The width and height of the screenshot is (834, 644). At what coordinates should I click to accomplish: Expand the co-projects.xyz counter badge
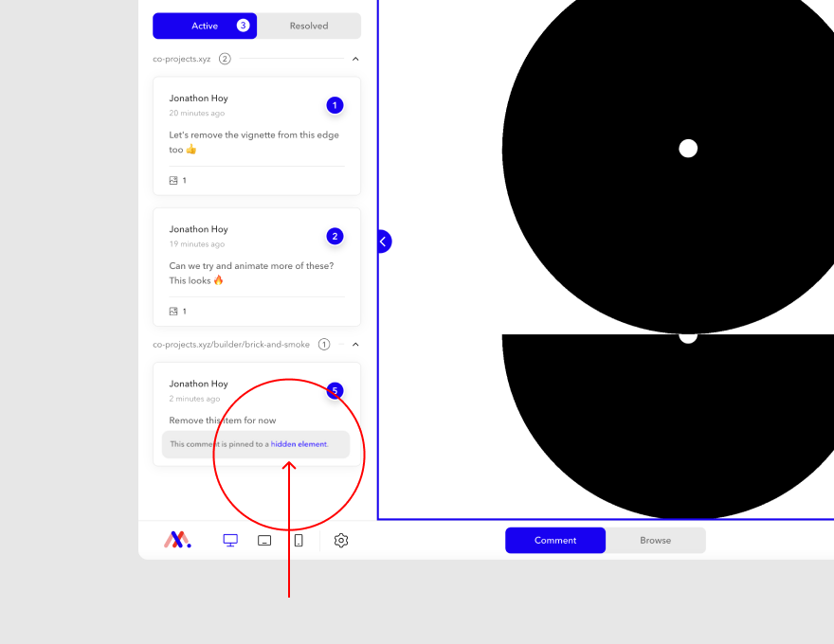pyautogui.click(x=225, y=58)
